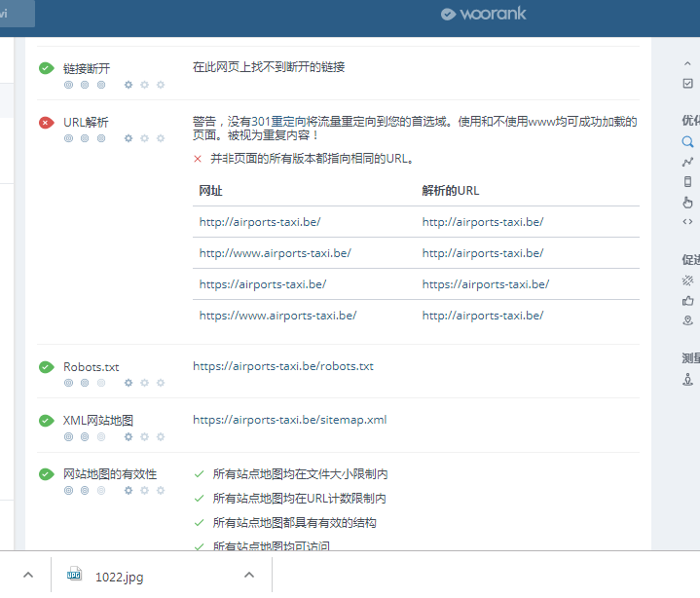Click the 促进 section label in right sidebar
Viewport: 700px width, 598px height.
690,260
